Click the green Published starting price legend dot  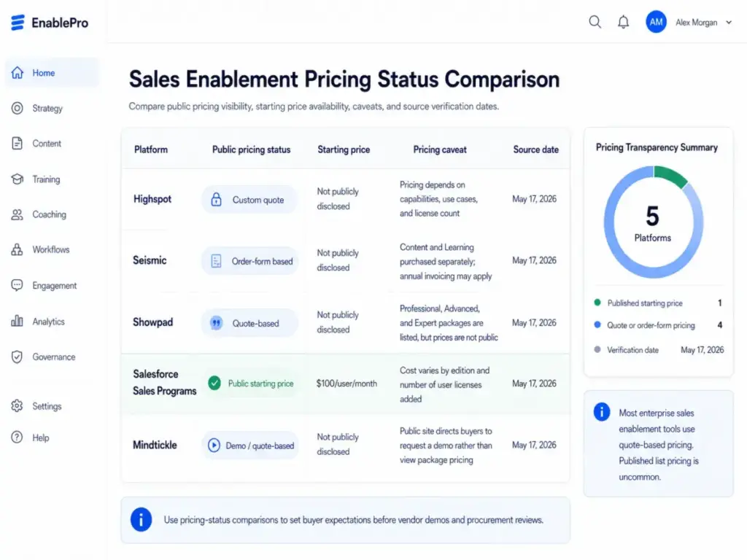pos(597,303)
